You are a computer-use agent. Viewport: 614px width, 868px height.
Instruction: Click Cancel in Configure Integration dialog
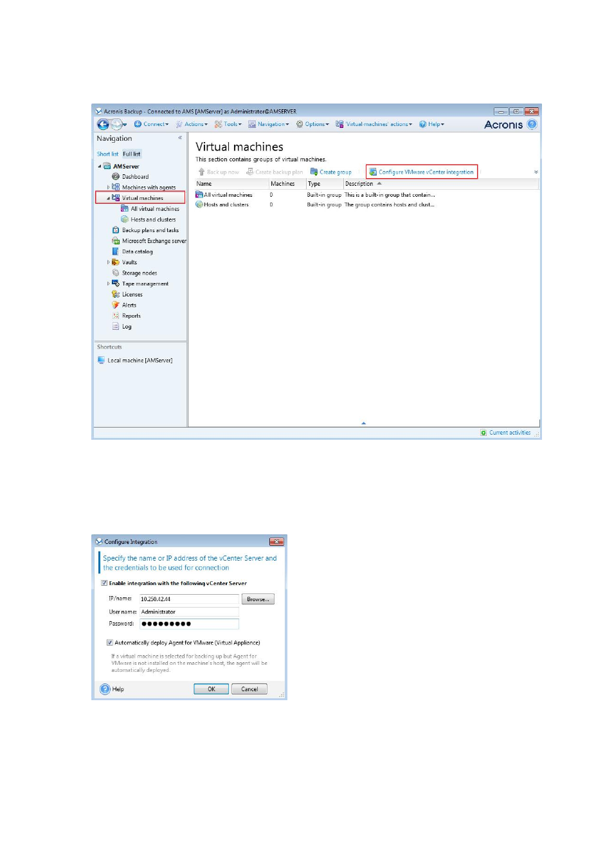pyautogui.click(x=249, y=689)
